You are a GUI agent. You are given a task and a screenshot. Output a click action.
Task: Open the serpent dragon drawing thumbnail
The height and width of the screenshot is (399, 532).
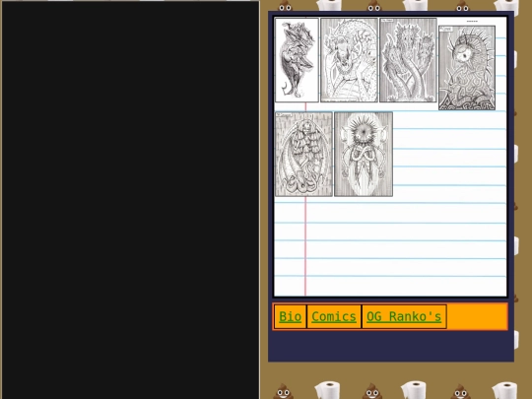coord(349,60)
